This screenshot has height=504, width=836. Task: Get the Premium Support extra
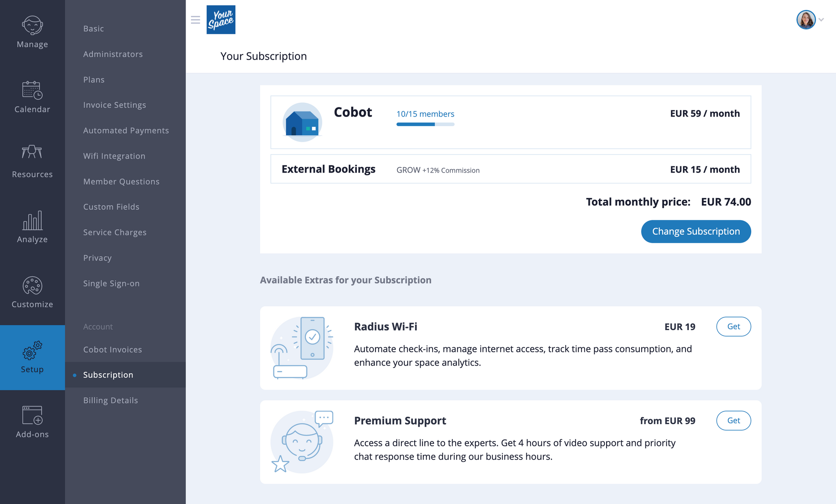pos(734,420)
